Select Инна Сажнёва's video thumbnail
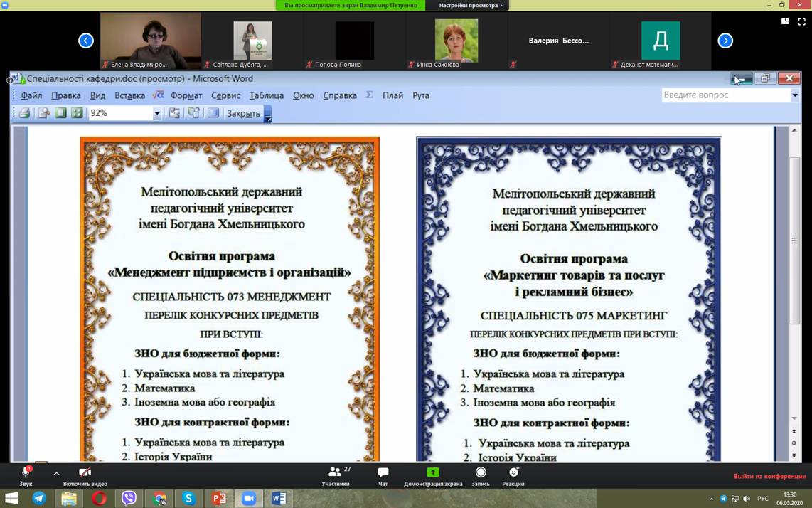 [x=456, y=41]
